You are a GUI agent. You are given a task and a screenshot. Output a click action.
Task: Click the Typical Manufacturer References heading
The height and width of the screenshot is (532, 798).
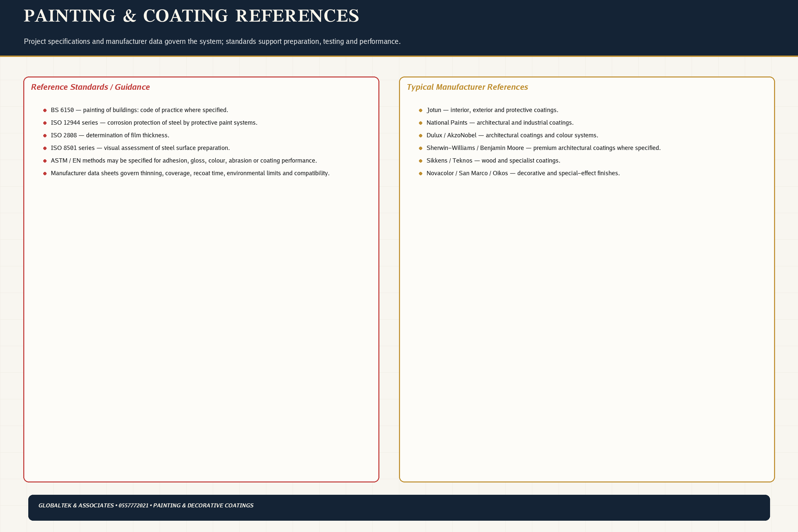[467, 87]
